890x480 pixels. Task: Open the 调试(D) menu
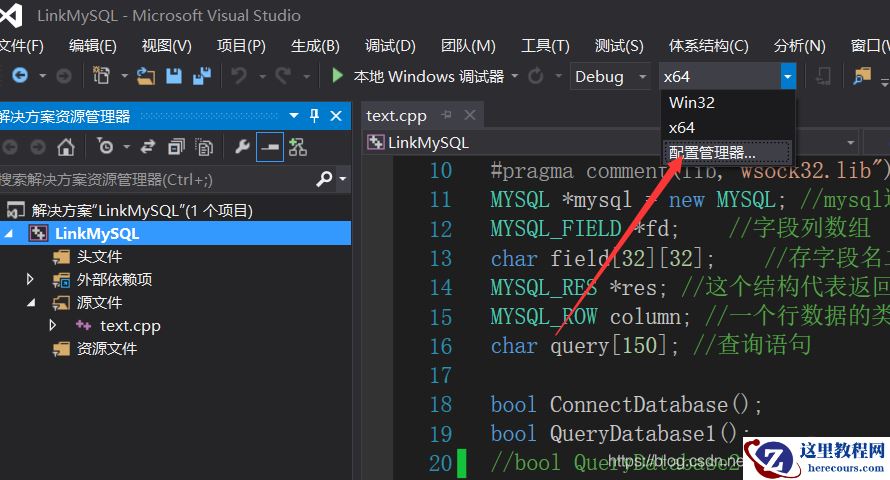coord(390,46)
